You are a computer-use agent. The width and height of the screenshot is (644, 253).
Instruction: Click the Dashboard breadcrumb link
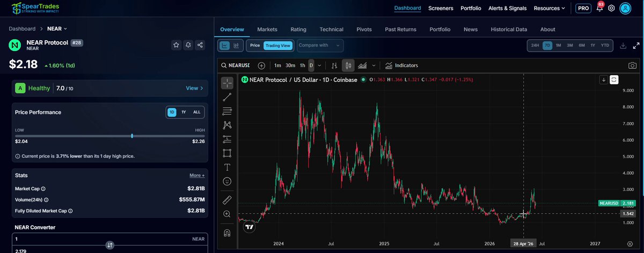[x=22, y=28]
